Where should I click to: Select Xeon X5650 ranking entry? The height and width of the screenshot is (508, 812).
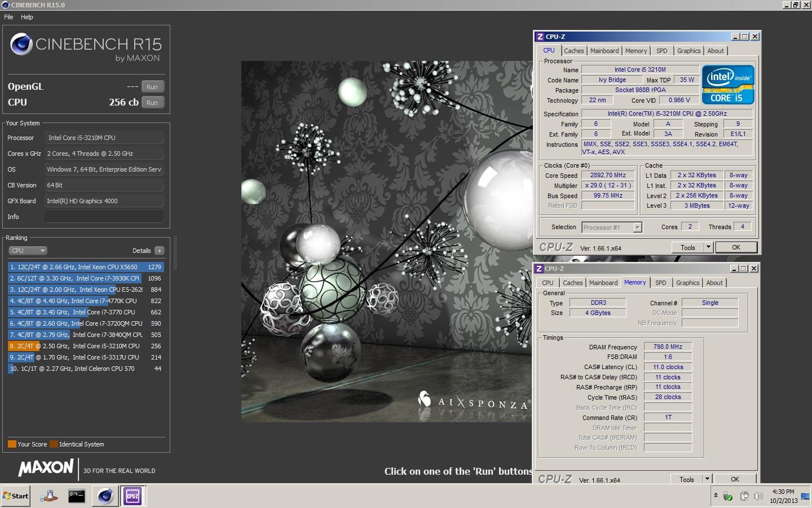pyautogui.click(x=86, y=267)
